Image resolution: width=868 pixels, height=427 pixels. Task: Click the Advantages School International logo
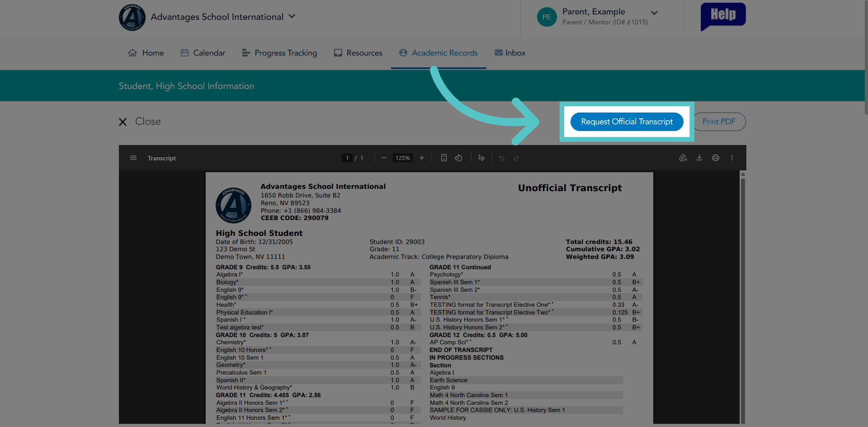point(132,18)
